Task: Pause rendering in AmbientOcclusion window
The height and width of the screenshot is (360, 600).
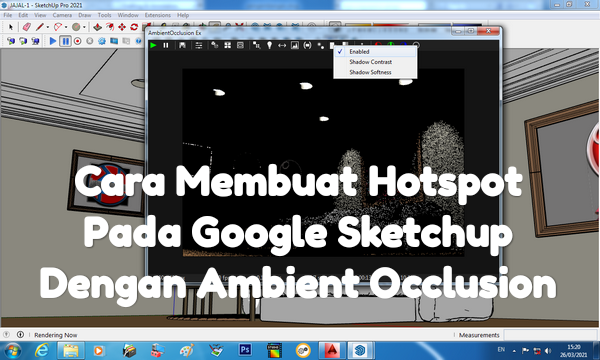Action: (x=166, y=45)
